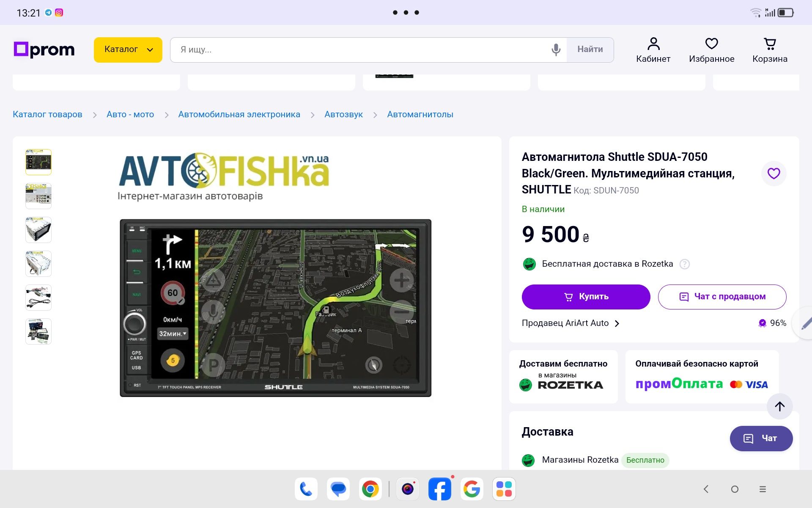The width and height of the screenshot is (812, 508).
Task: Tap the Android recent apps menu button
Action: point(763,489)
